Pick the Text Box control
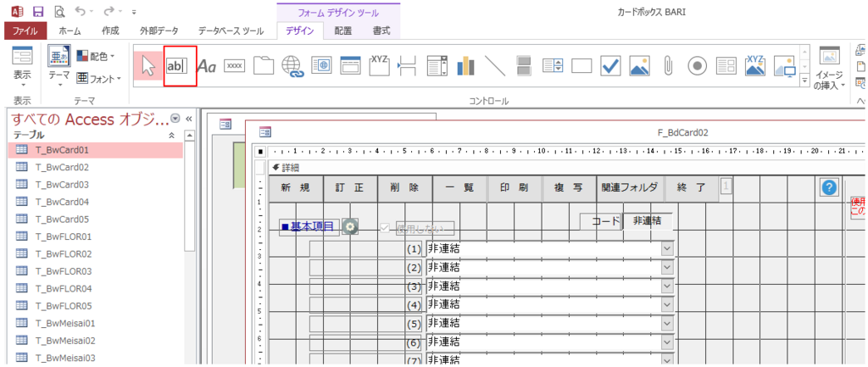This screenshot has height=367, width=868. [x=178, y=66]
